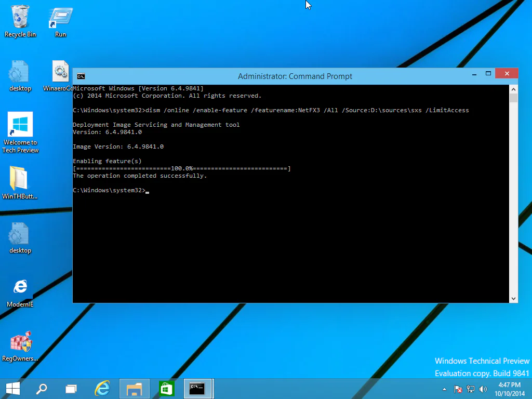Open the Windows Store from the taskbar
The height and width of the screenshot is (399, 532).
(166, 388)
